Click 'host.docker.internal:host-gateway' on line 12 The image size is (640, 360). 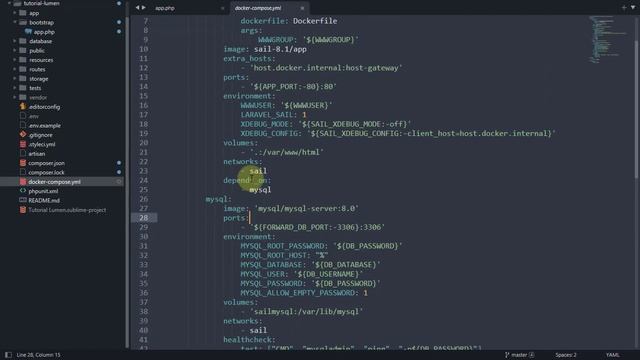(326, 68)
